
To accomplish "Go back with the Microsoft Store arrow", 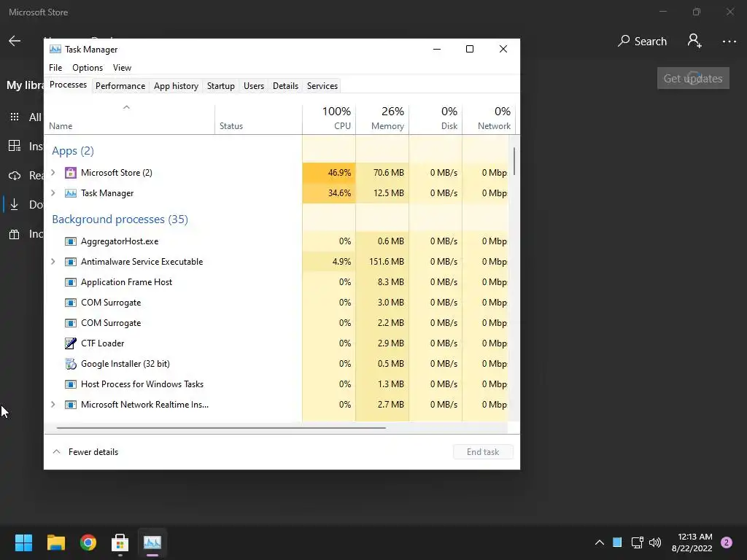I will point(15,41).
